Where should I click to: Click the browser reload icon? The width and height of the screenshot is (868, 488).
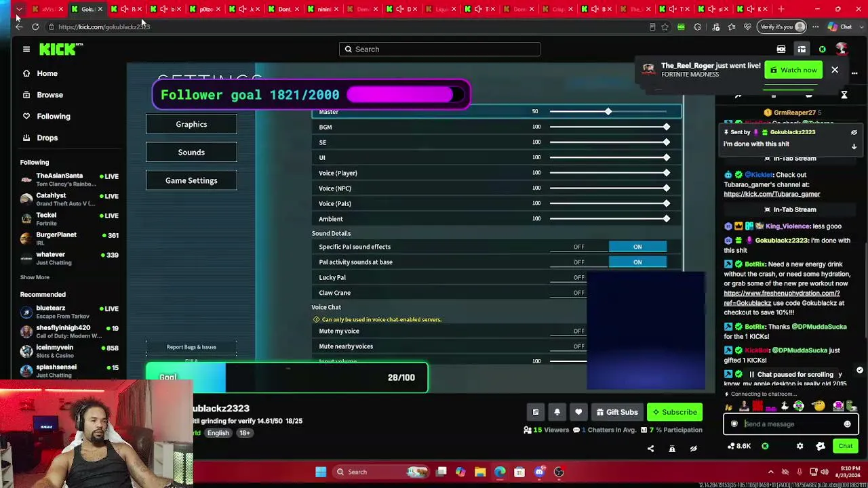coord(35,27)
